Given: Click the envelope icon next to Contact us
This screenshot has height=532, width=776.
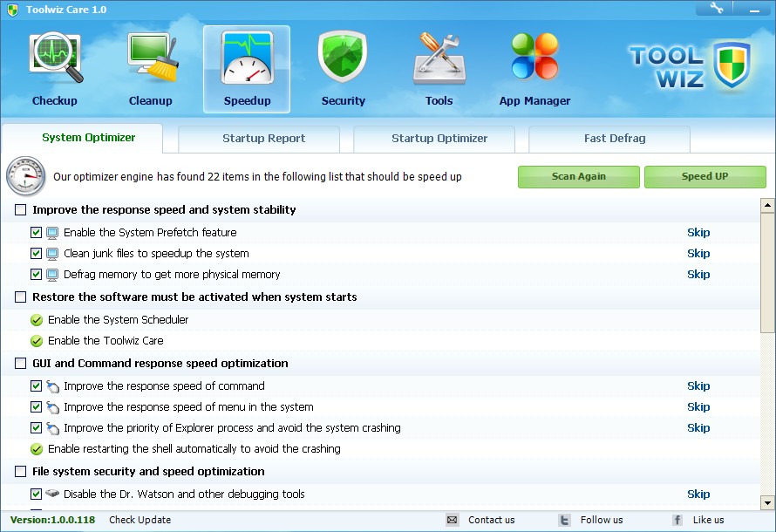Looking at the screenshot, I should [x=452, y=520].
